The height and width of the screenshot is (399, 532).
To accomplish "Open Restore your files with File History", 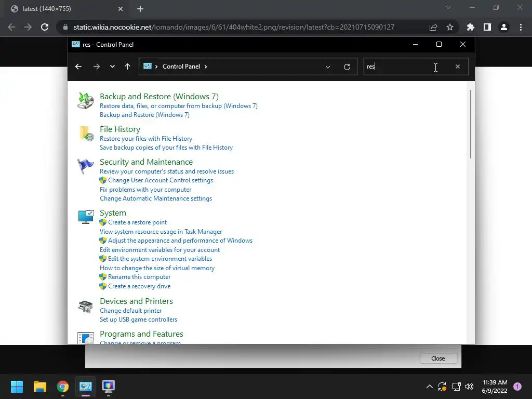I will 146,138.
